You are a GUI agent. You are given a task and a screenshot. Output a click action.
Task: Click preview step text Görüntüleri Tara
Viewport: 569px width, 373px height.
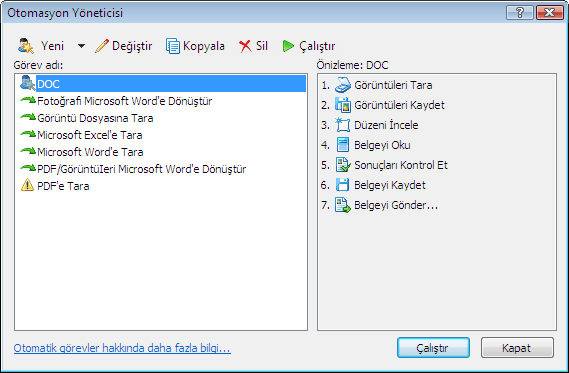tap(393, 85)
